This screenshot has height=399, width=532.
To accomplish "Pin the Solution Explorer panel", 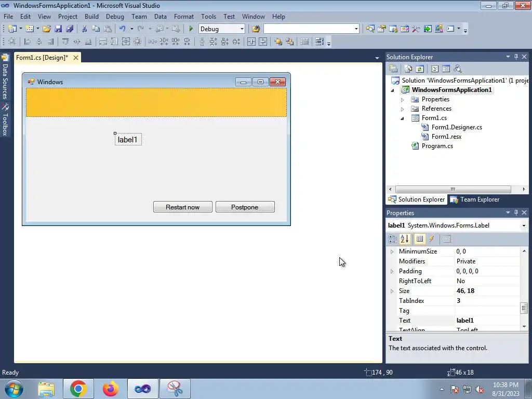I will click(x=516, y=57).
